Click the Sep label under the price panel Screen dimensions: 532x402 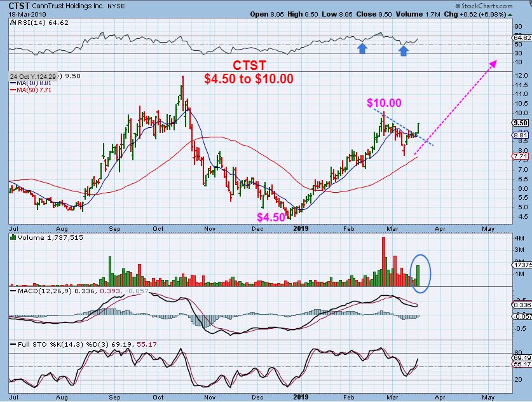coord(115,229)
